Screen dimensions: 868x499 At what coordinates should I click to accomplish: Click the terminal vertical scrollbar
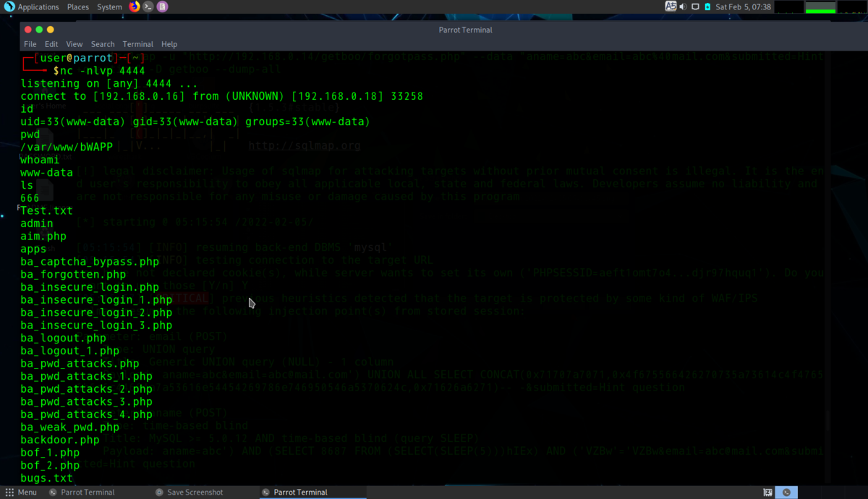(x=829, y=268)
